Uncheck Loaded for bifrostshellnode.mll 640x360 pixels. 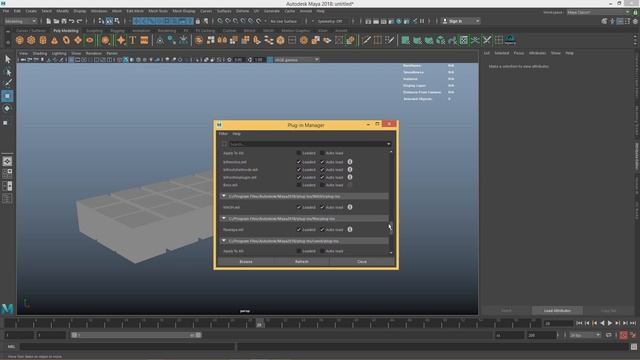click(x=299, y=169)
